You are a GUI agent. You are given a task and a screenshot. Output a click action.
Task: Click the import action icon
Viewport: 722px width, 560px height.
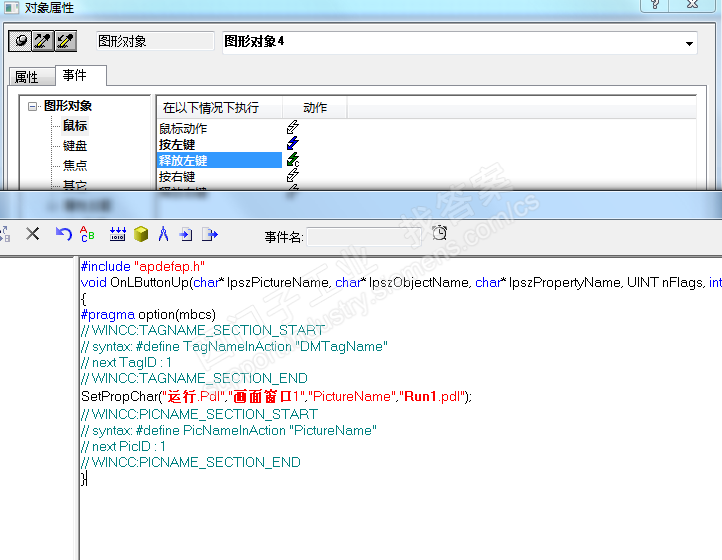coord(186,234)
